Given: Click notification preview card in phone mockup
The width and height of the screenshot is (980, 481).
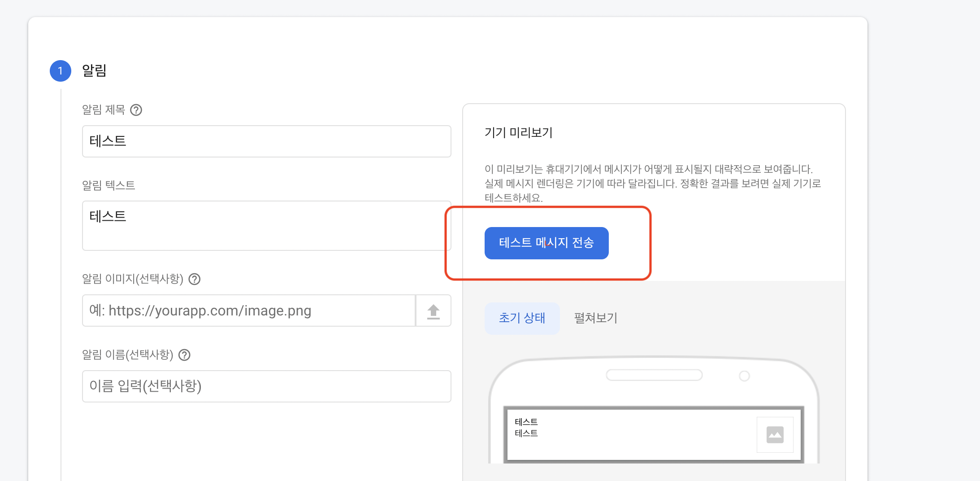Looking at the screenshot, I should tap(654, 434).
